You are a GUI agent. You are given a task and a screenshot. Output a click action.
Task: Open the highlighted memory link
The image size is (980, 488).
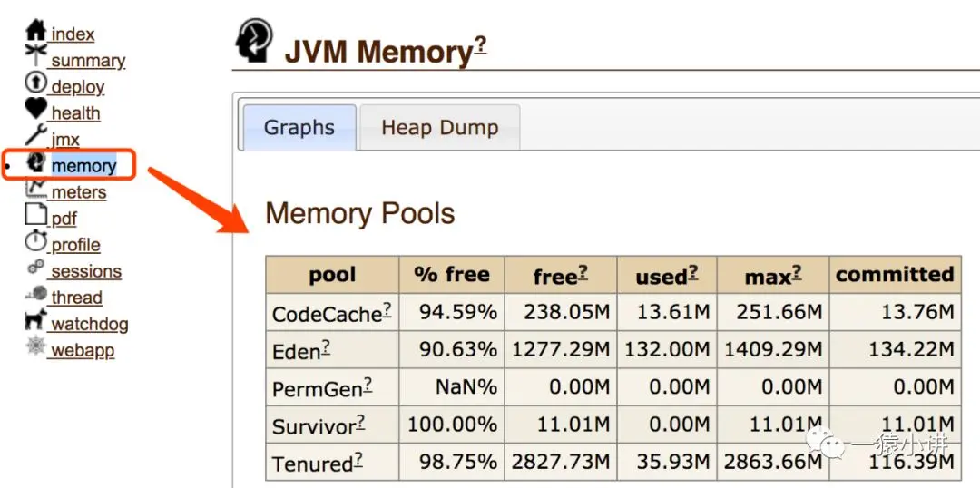(x=83, y=166)
